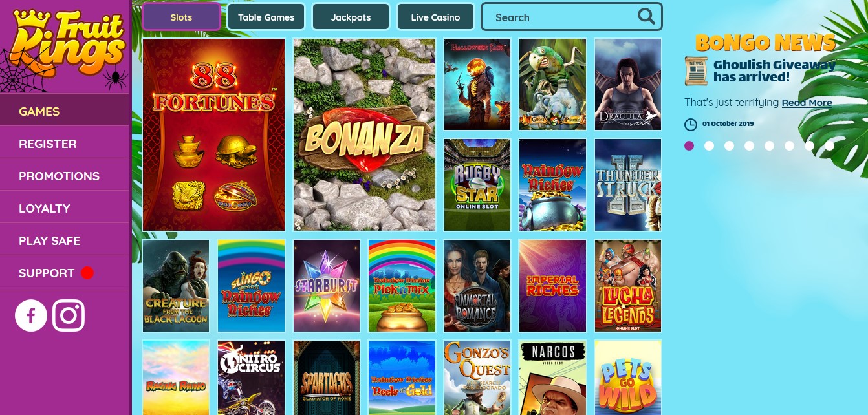Screen dimensions: 868x415
Task: Click the Fruit Kings logo
Action: click(64, 47)
